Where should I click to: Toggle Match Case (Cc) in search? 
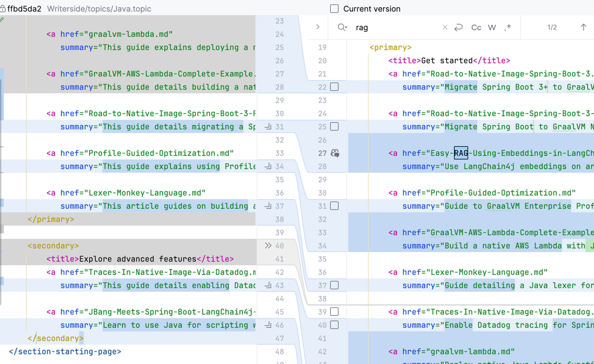[x=476, y=27]
